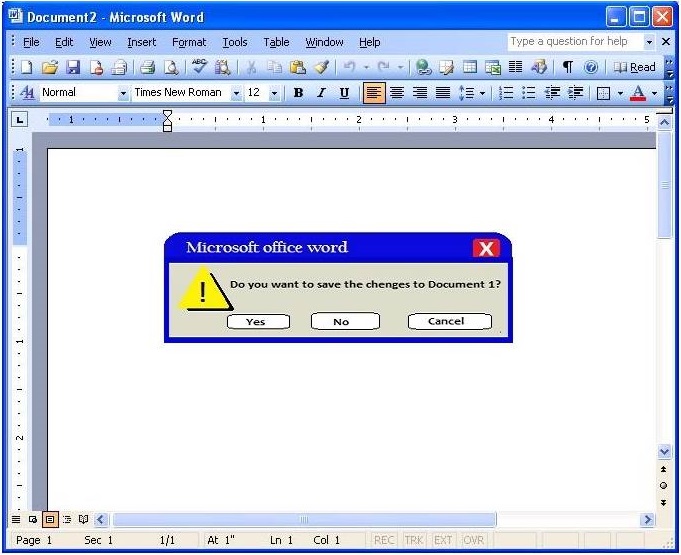Open a file with the Open folder icon
The width and height of the screenshot is (681, 555).
[50, 67]
